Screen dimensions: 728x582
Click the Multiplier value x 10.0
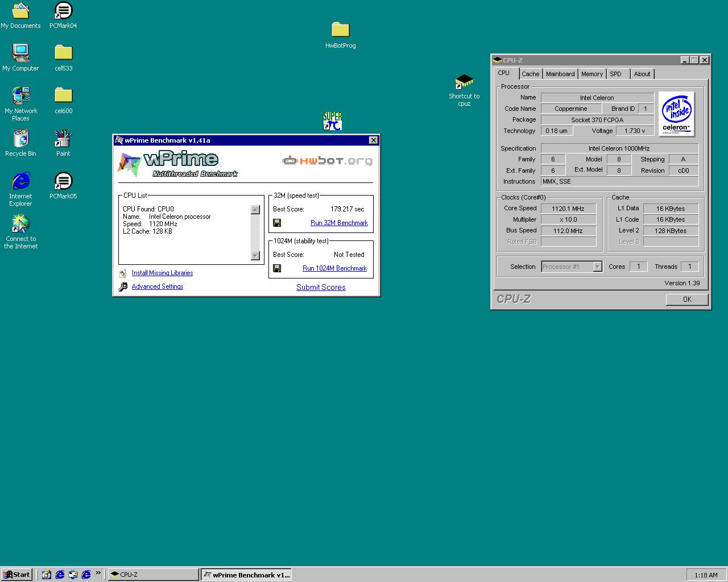coord(568,219)
